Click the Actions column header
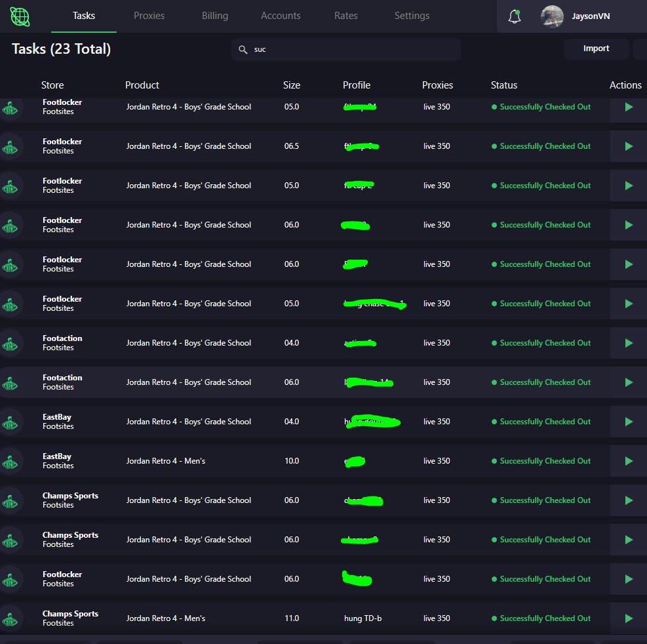Viewport: 647px width, 644px height. click(625, 85)
